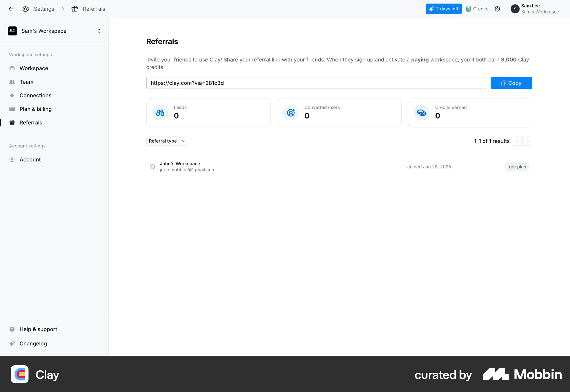Click the 2 days left trial badge
Image resolution: width=570 pixels, height=392 pixels.
pos(444,9)
